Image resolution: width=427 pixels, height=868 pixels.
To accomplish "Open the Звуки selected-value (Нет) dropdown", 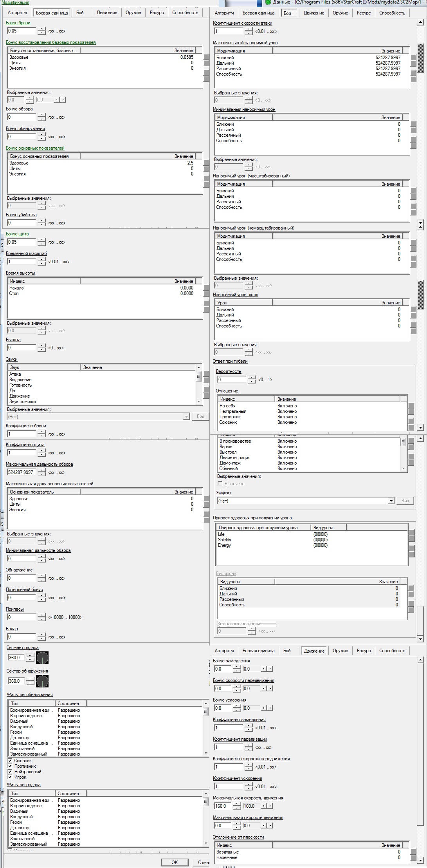I will point(186,417).
